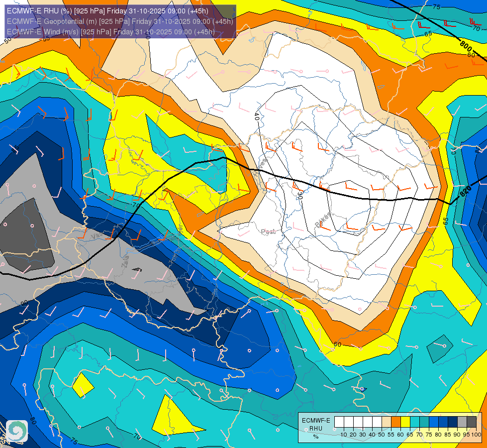Pick the beige 50-55% legend swatch
Image resolution: width=487 pixels, height=448 pixels.
tap(387, 422)
